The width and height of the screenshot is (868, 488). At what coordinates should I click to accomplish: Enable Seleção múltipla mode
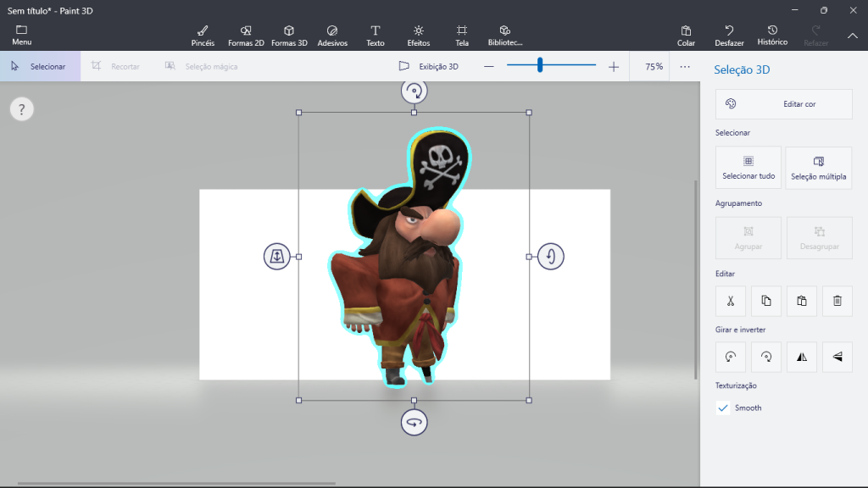[818, 167]
